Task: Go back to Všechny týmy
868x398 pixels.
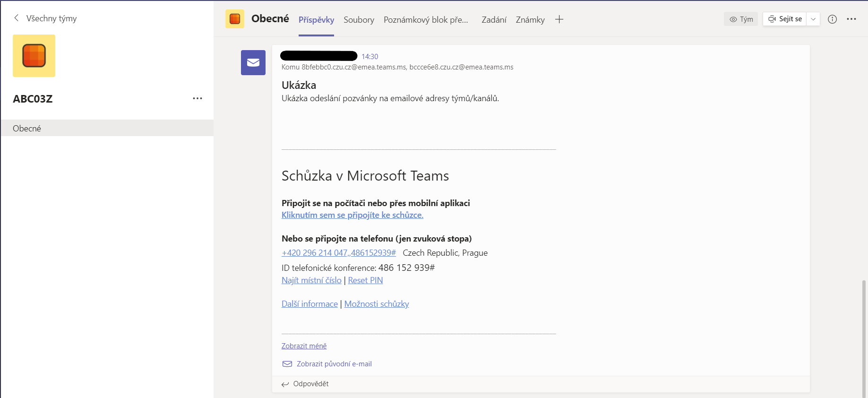Action: pyautogui.click(x=45, y=18)
